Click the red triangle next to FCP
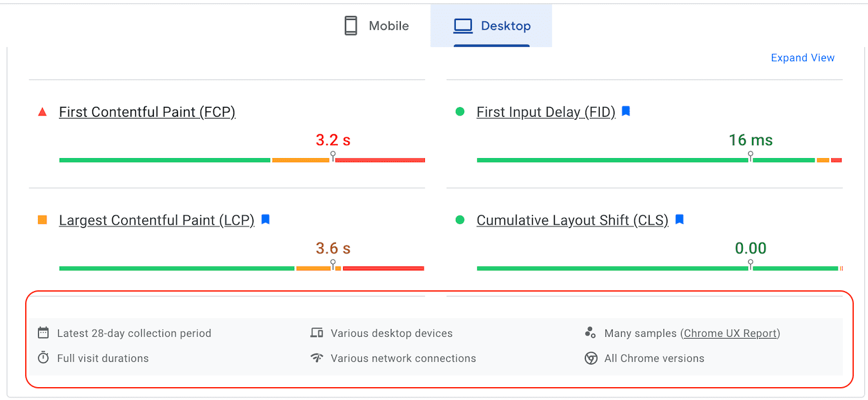Screen dimensions: 868x400 [x=42, y=111]
